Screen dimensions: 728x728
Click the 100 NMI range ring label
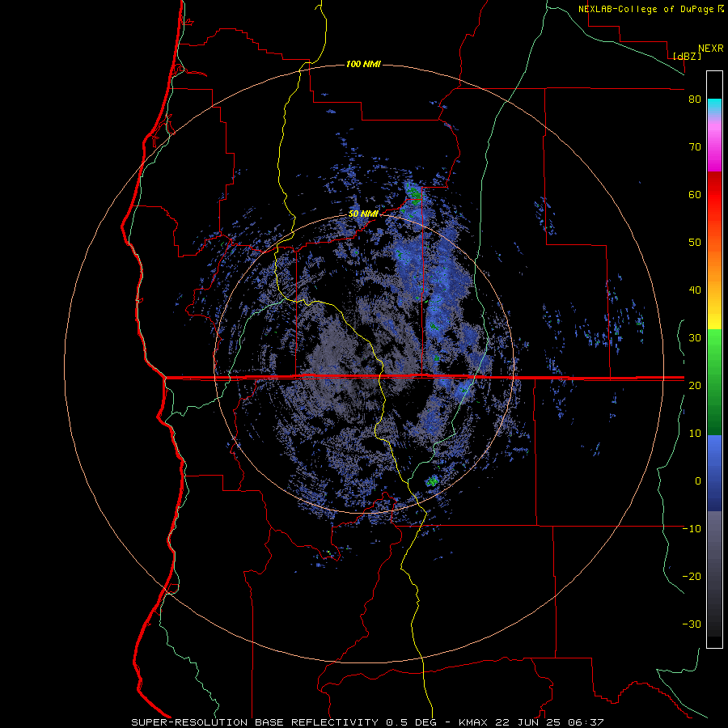(x=363, y=64)
